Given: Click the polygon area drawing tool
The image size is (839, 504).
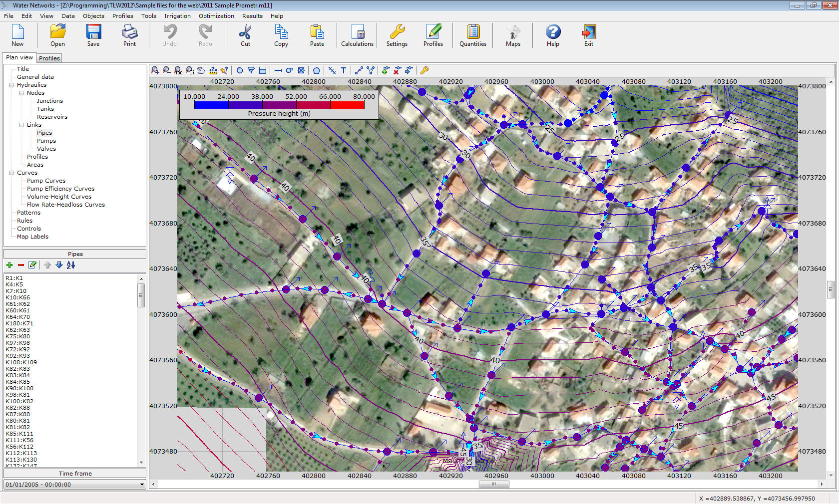Looking at the screenshot, I should pos(317,71).
